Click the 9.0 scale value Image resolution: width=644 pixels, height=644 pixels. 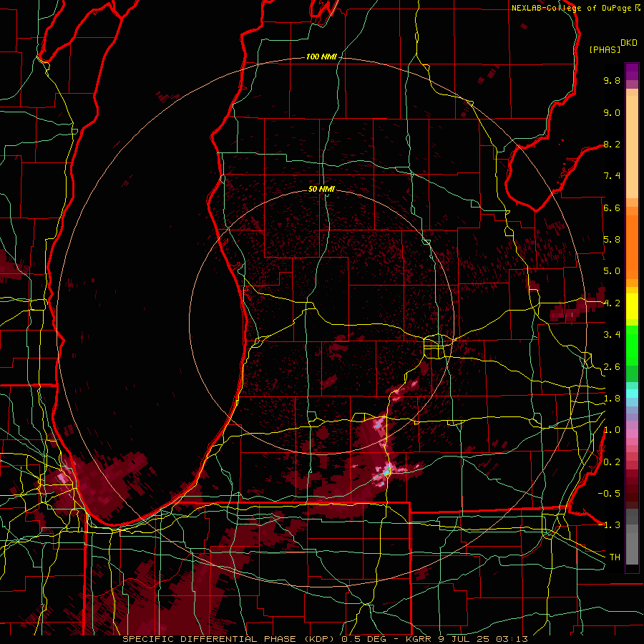(612, 112)
